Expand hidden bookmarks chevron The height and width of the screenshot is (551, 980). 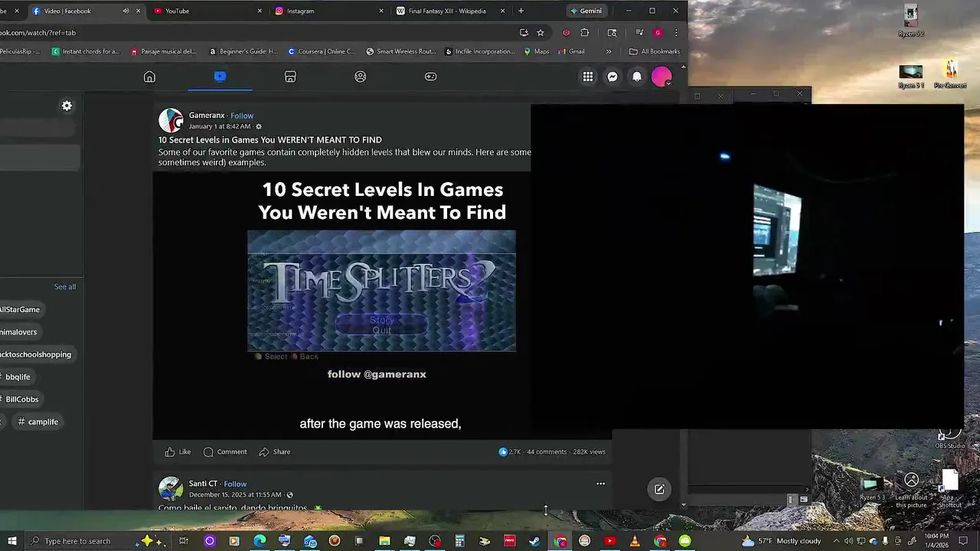(609, 51)
